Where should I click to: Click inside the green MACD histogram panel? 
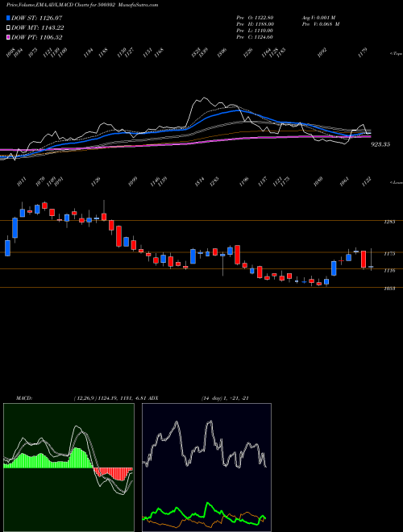(x=69, y=468)
